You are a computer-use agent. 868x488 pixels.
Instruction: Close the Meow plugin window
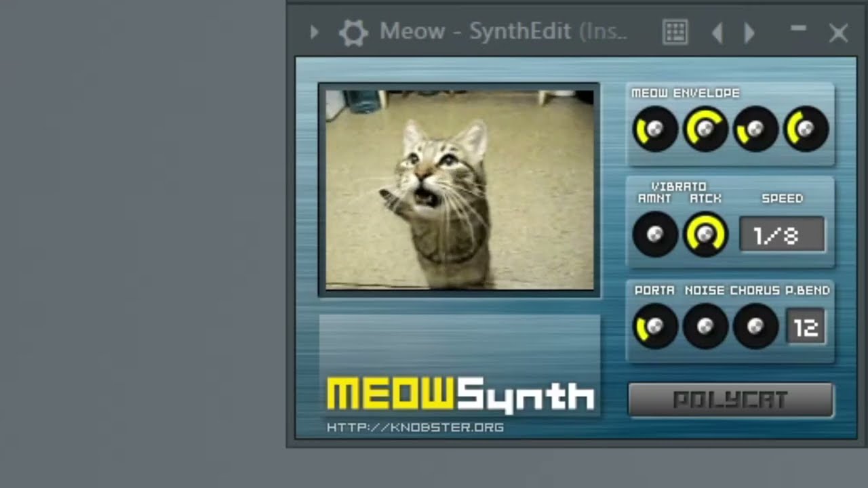838,33
